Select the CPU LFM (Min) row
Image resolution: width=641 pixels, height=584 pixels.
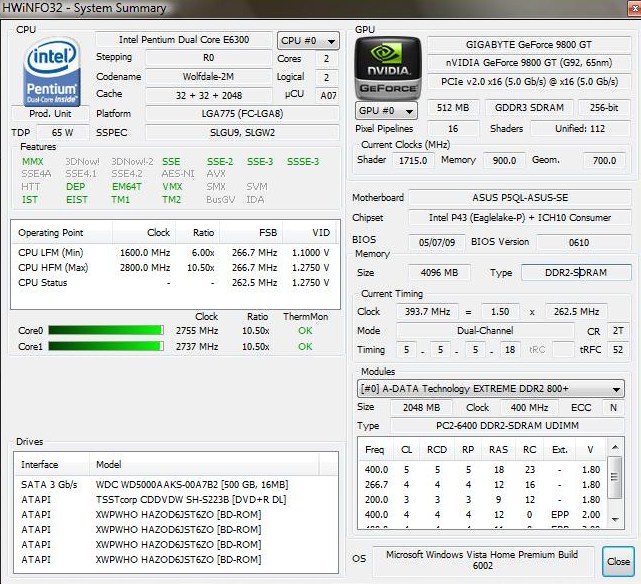(174, 253)
